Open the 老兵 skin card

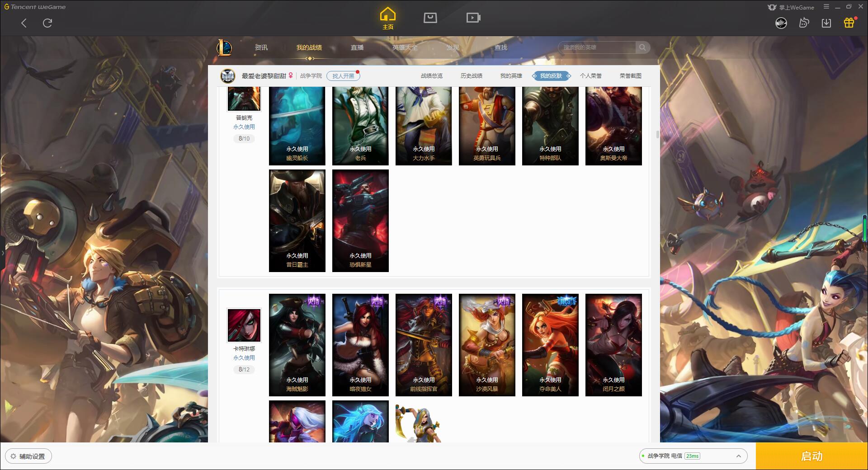[360, 126]
